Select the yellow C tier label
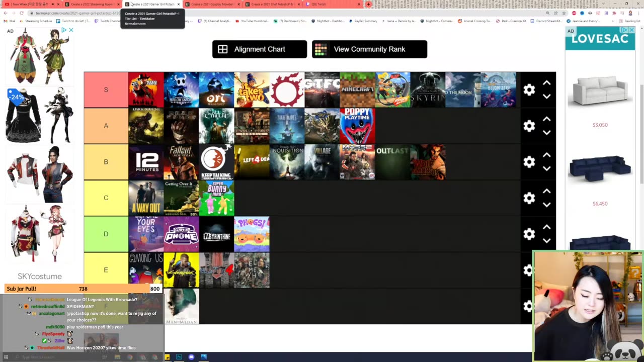644x362 pixels. pos(106,198)
